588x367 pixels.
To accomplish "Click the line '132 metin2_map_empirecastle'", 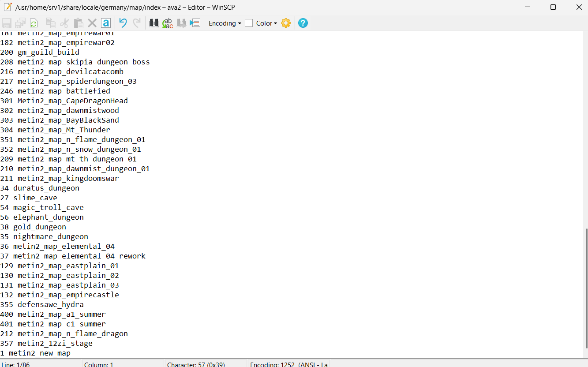I will [x=60, y=295].
